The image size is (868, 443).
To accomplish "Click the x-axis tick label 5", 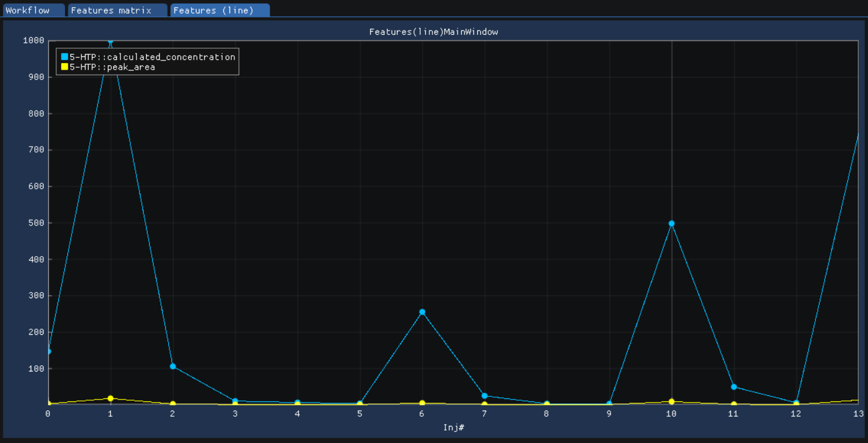I will [x=360, y=414].
